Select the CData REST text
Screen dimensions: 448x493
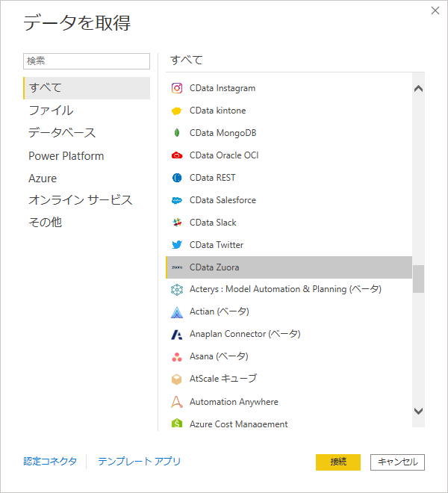tap(213, 178)
